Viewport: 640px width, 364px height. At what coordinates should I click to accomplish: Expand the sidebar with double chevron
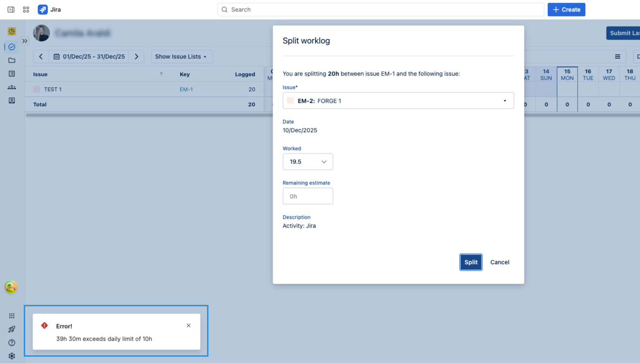(x=25, y=41)
